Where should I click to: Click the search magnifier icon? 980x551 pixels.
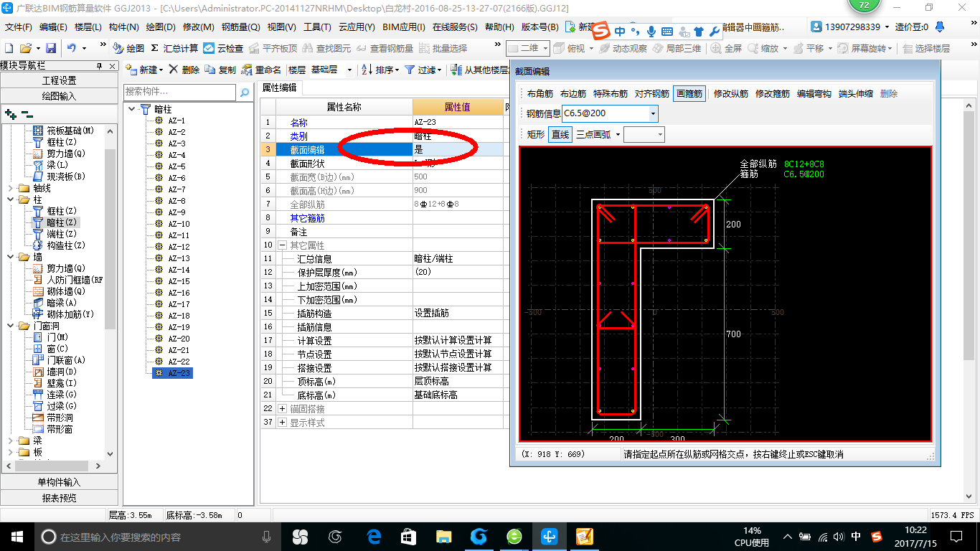[x=245, y=92]
